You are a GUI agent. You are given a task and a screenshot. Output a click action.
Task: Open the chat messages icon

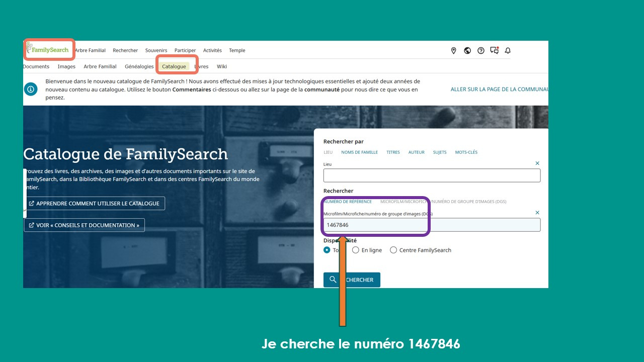coord(495,50)
